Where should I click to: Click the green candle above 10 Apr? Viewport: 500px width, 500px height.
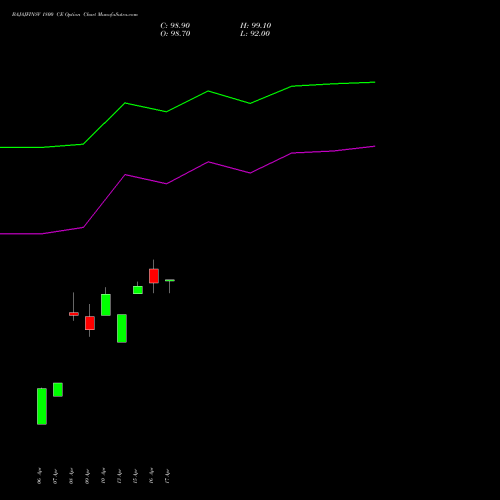click(106, 305)
